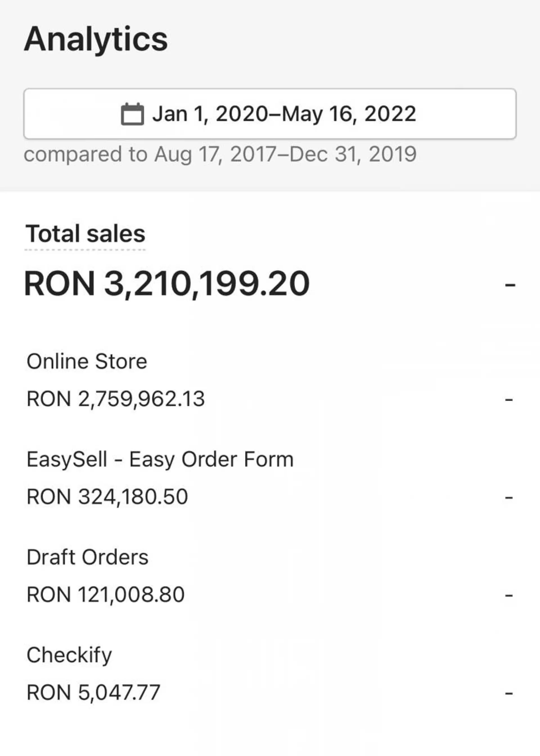Open the Total sales metric definition

[85, 234]
